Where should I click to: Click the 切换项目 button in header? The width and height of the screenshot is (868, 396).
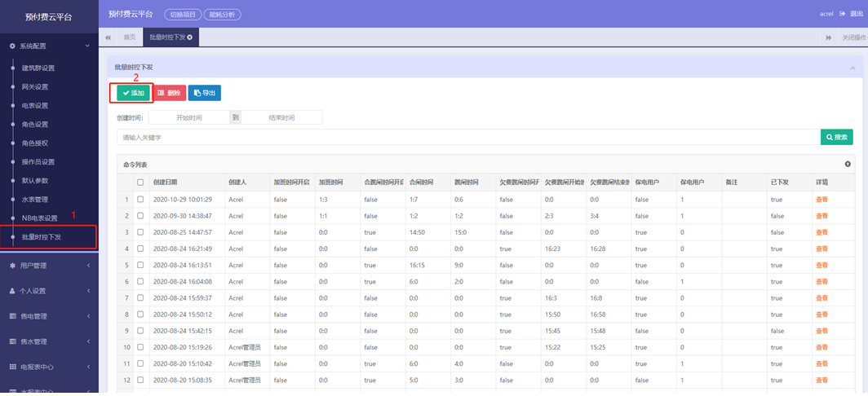click(x=183, y=15)
